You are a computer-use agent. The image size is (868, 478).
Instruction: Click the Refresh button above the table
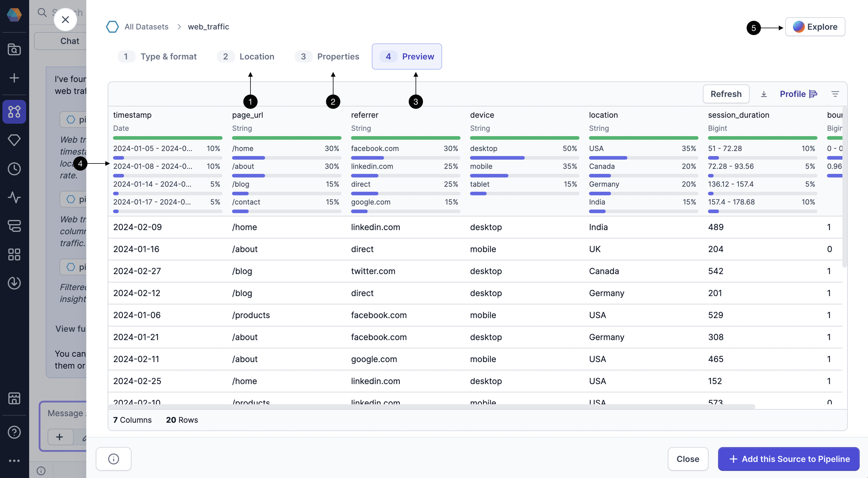[726, 94]
